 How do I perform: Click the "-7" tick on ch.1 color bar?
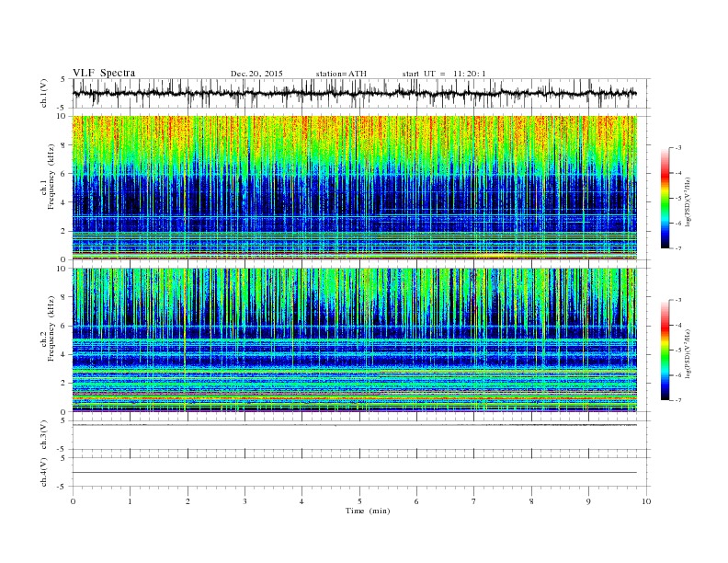678,248
